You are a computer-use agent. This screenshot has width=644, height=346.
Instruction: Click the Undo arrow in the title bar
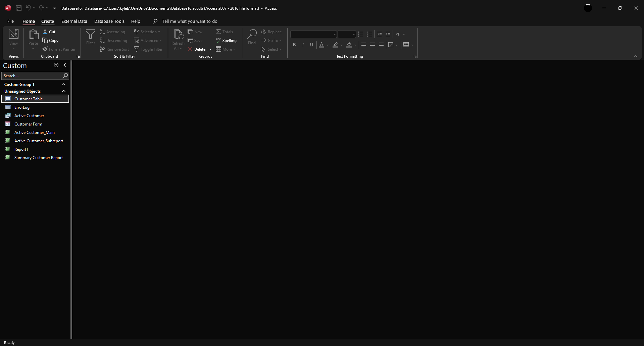tap(29, 8)
